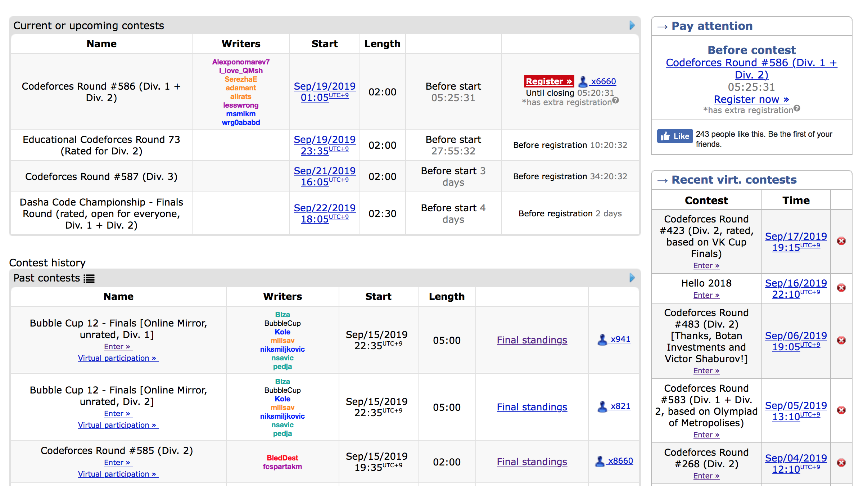The image size is (868, 486).
Task: Open virtual time Sep/16/2019 22:10 link
Action: click(796, 289)
